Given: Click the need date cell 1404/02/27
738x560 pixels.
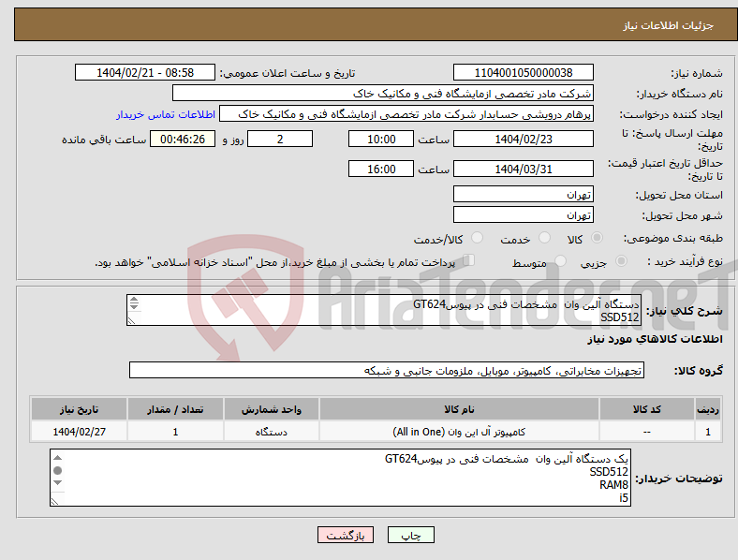Looking at the screenshot, I should (79, 432).
